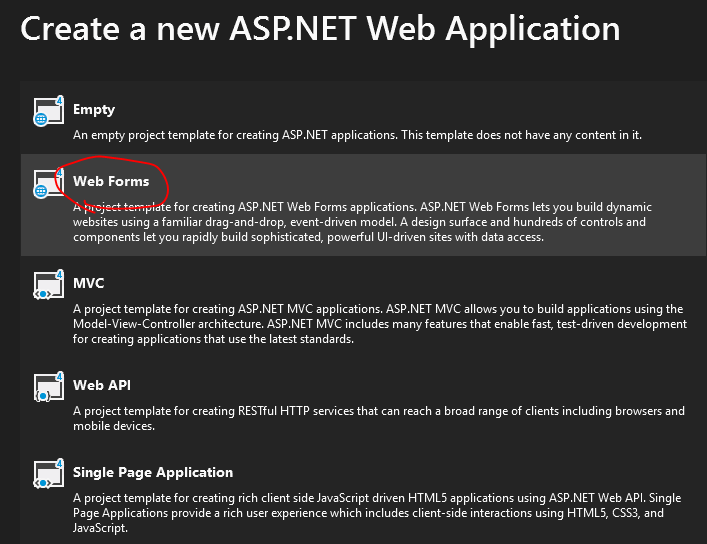The width and height of the screenshot is (707, 544).
Task: Pick the Single Page Application title
Action: pos(153,473)
